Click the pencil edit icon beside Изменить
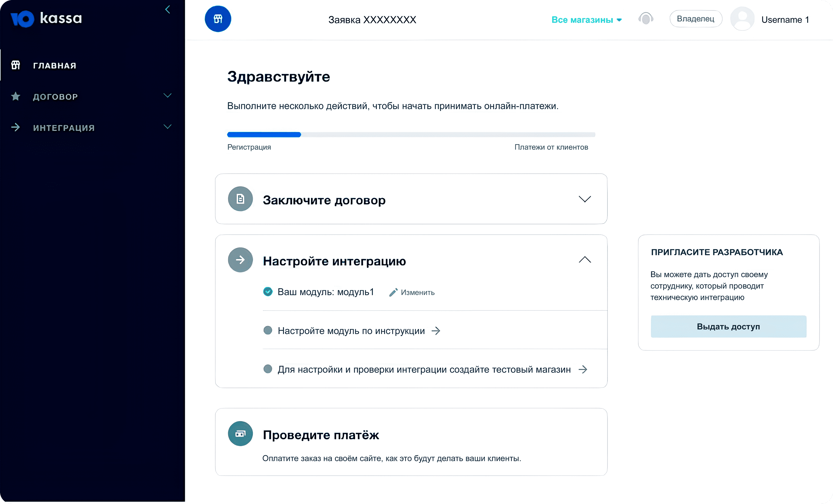 (x=393, y=292)
